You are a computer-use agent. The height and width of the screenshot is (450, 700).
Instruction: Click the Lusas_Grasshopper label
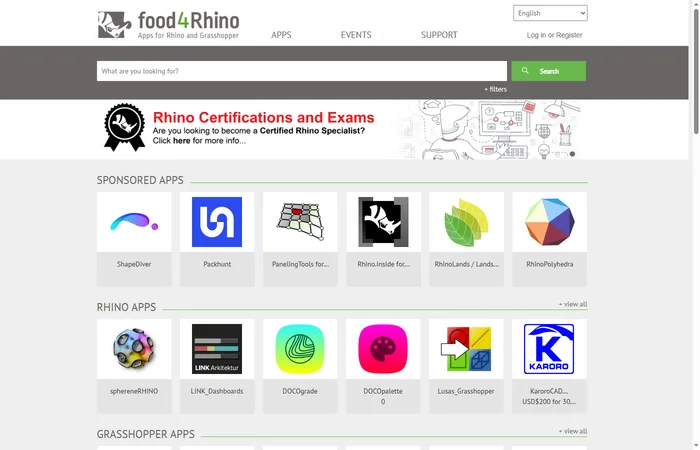466,391
